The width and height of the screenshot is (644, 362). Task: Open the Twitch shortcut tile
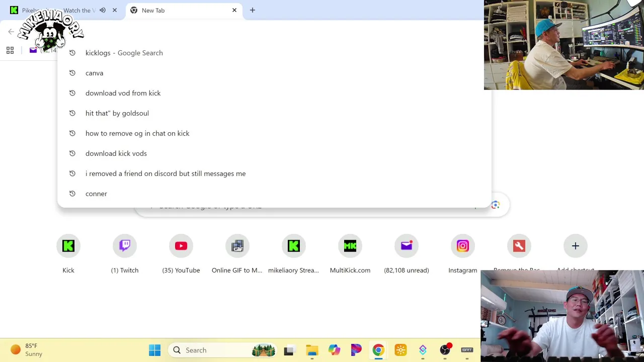(125, 254)
